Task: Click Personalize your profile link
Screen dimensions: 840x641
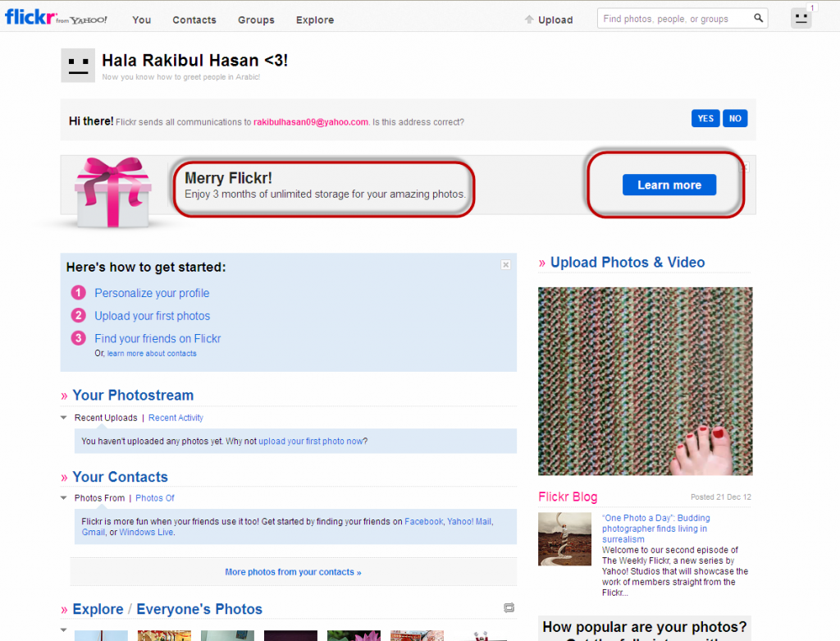Action: pyautogui.click(x=152, y=293)
